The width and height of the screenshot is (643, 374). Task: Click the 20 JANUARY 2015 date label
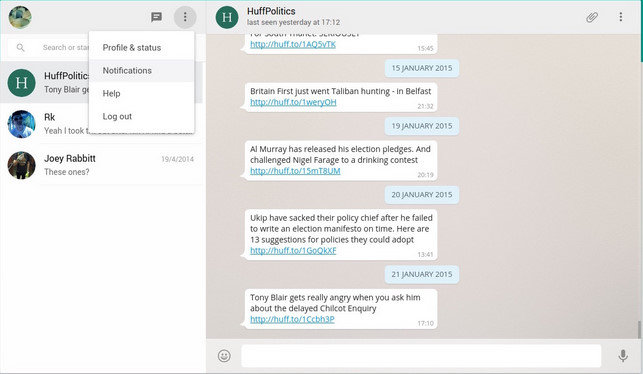click(422, 195)
